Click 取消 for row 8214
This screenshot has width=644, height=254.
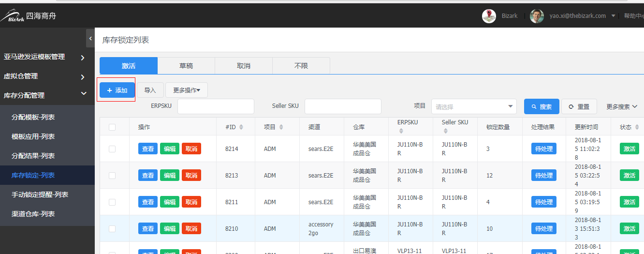[191, 149]
